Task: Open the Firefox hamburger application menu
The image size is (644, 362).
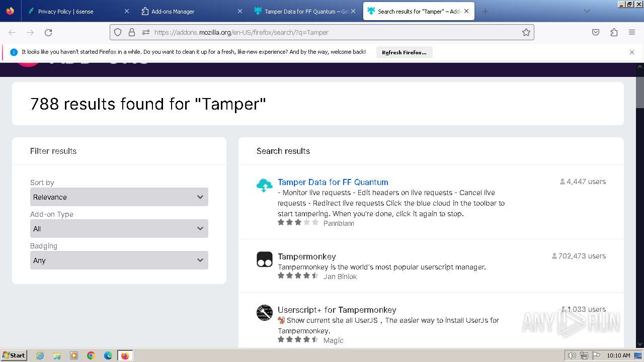Action: 632,32
